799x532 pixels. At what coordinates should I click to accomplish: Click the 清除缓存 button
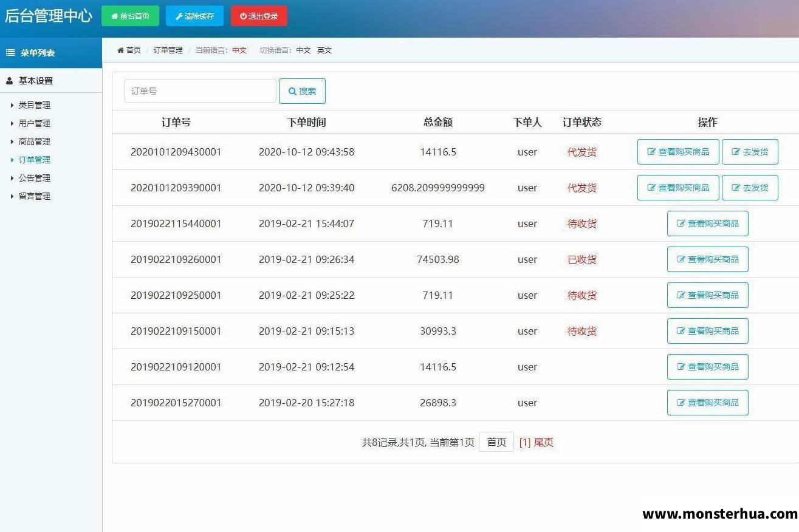[194, 16]
